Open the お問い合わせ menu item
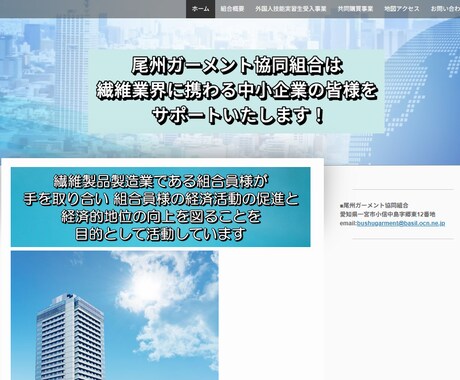Viewport: 460px width, 380px height. (x=445, y=9)
